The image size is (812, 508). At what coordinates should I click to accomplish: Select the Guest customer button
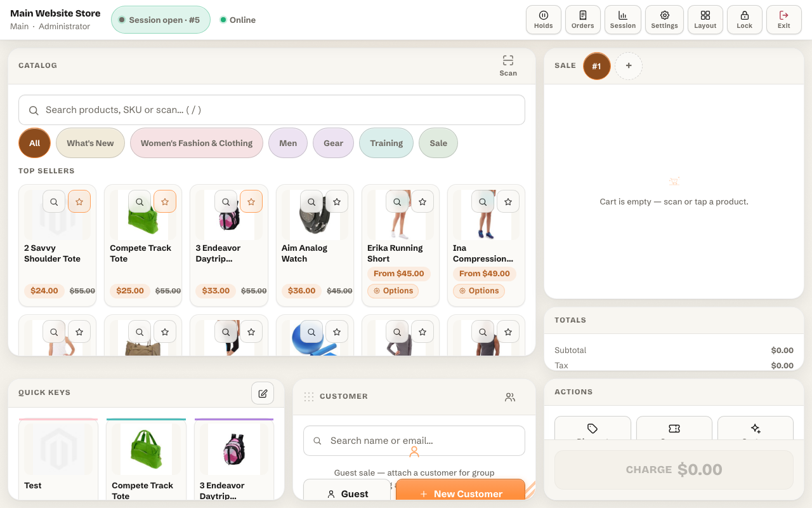[x=347, y=490]
